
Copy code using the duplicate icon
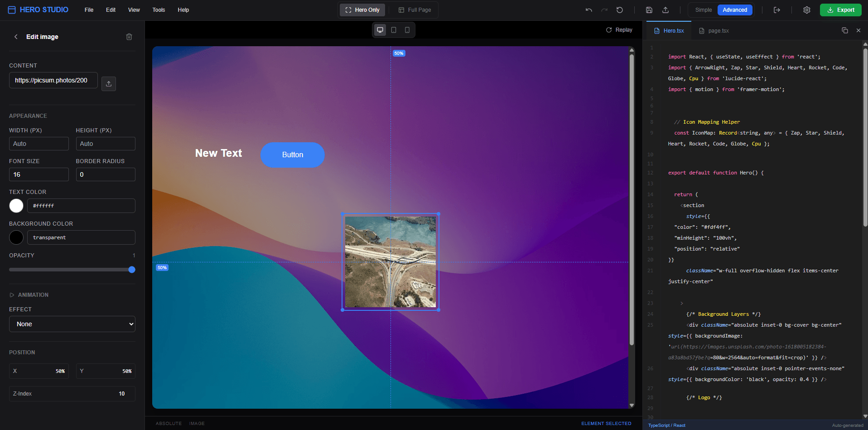(844, 30)
